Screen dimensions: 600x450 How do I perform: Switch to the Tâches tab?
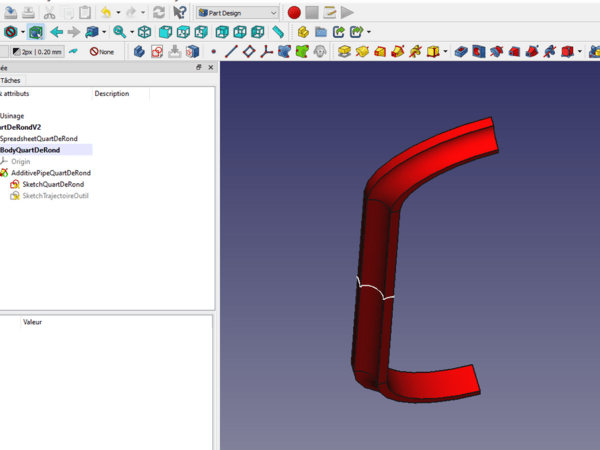[x=12, y=80]
